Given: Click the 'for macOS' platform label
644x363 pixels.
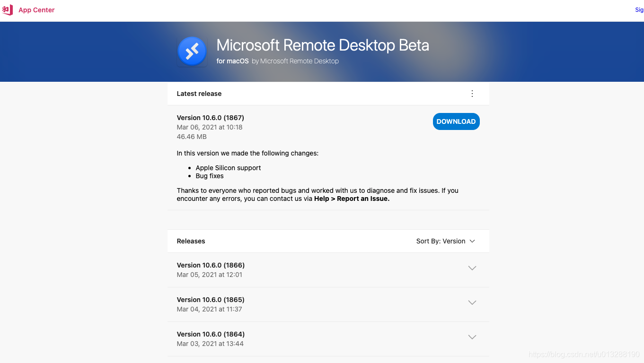Looking at the screenshot, I should click(232, 61).
